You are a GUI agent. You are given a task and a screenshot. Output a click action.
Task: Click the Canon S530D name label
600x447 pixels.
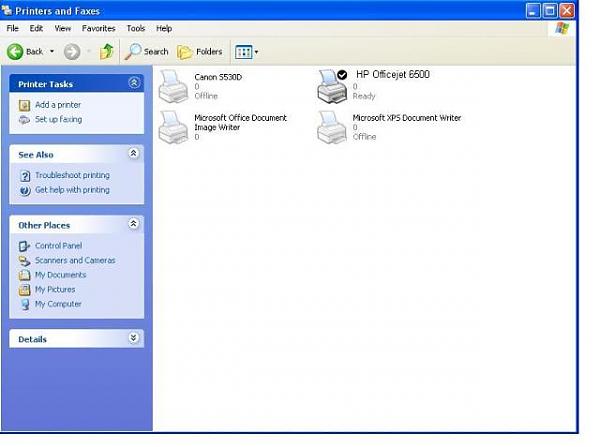pyautogui.click(x=218, y=77)
